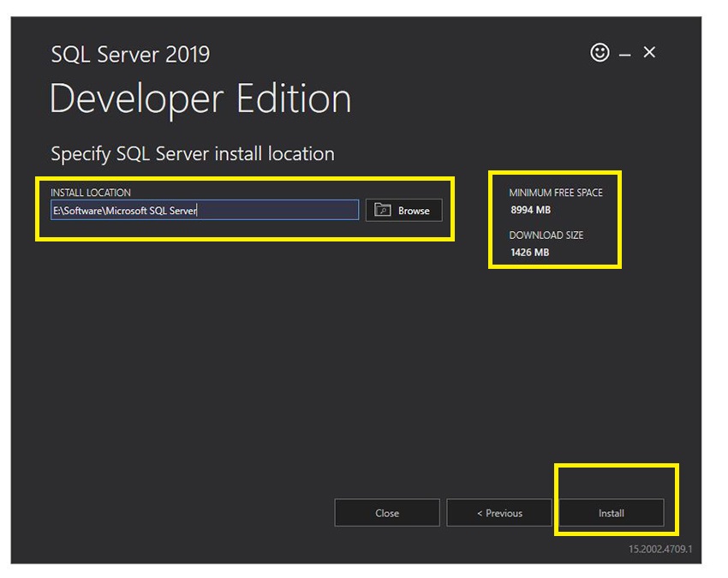Click the 'MINIMUM FREE SPACE' label
The height and width of the screenshot is (578, 728).
click(556, 193)
